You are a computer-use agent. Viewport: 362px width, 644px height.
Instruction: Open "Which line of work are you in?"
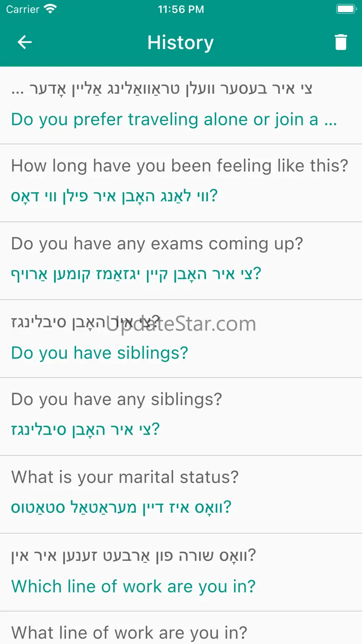click(x=133, y=586)
